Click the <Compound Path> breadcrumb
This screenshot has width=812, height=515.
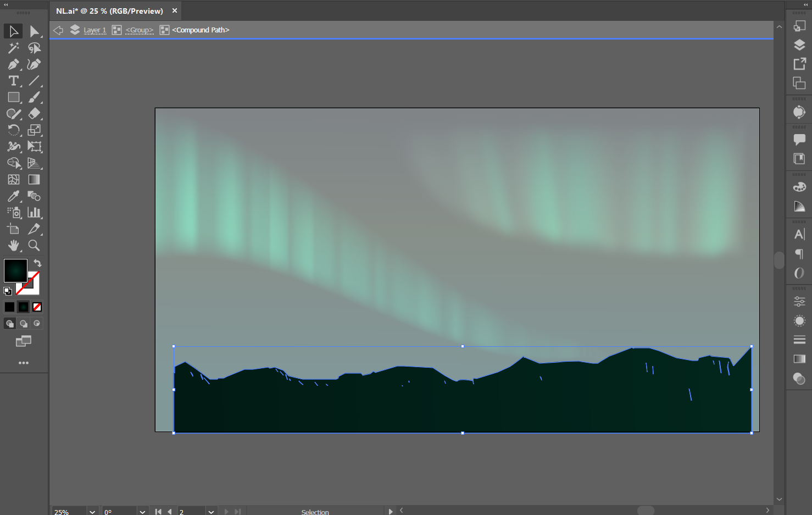pyautogui.click(x=201, y=30)
